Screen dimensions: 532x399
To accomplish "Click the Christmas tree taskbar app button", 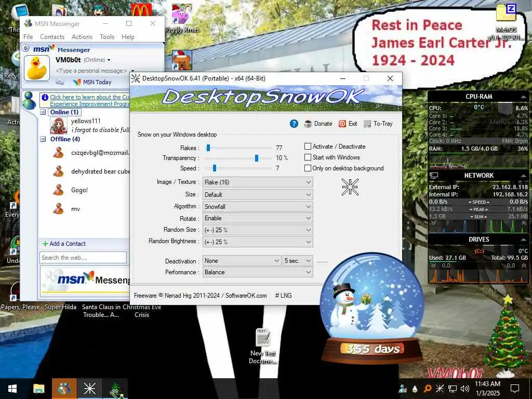I will (x=115, y=389).
